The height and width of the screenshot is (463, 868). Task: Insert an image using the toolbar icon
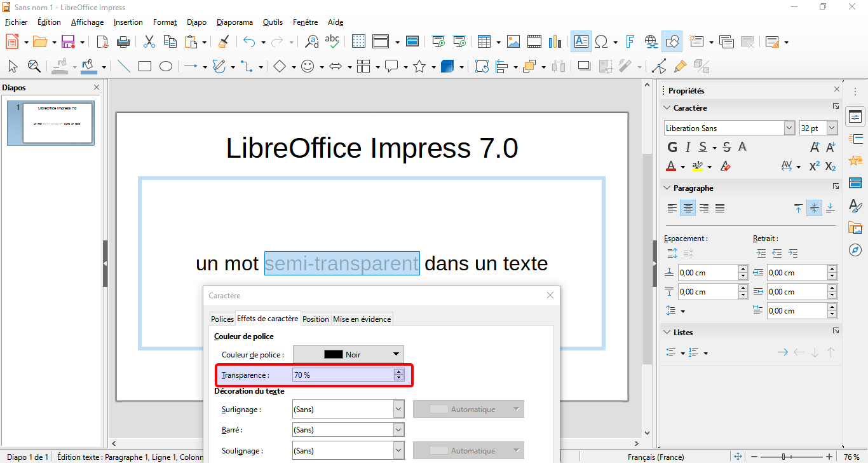tap(513, 42)
